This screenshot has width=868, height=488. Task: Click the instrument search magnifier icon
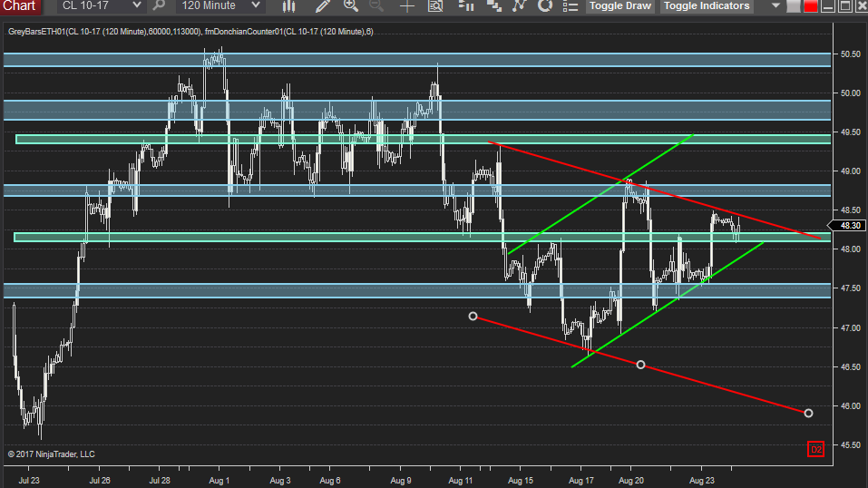(160, 5)
